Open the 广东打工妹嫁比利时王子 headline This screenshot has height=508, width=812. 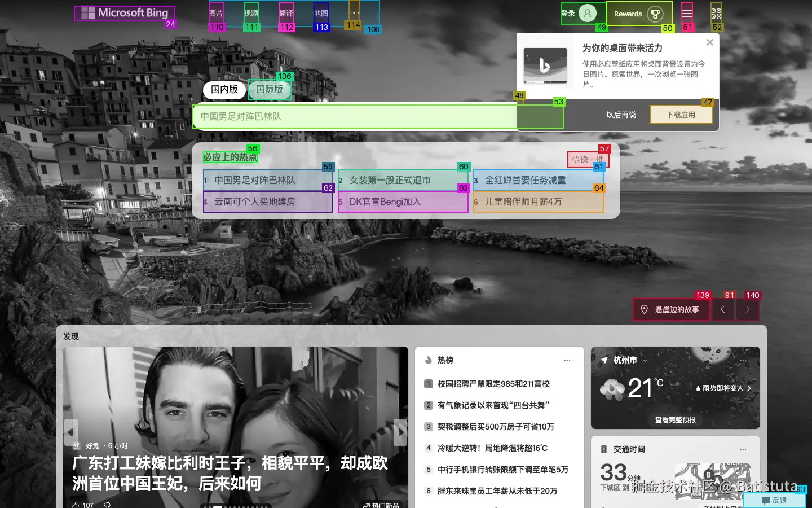click(230, 473)
